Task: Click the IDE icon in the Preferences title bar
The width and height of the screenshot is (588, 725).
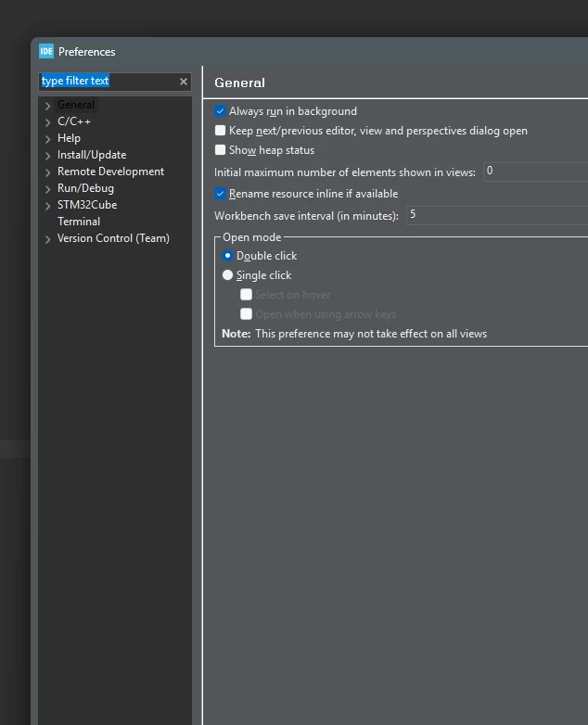Action: [x=46, y=51]
